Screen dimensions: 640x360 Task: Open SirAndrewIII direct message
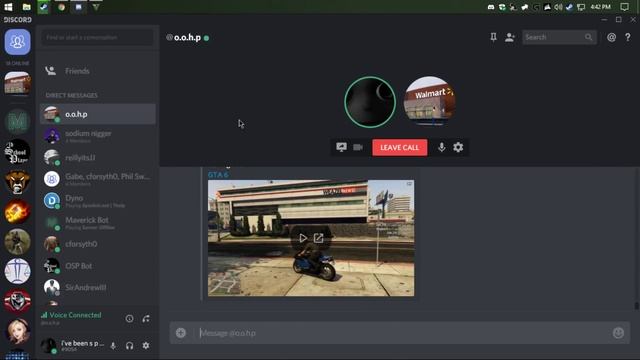click(98, 287)
